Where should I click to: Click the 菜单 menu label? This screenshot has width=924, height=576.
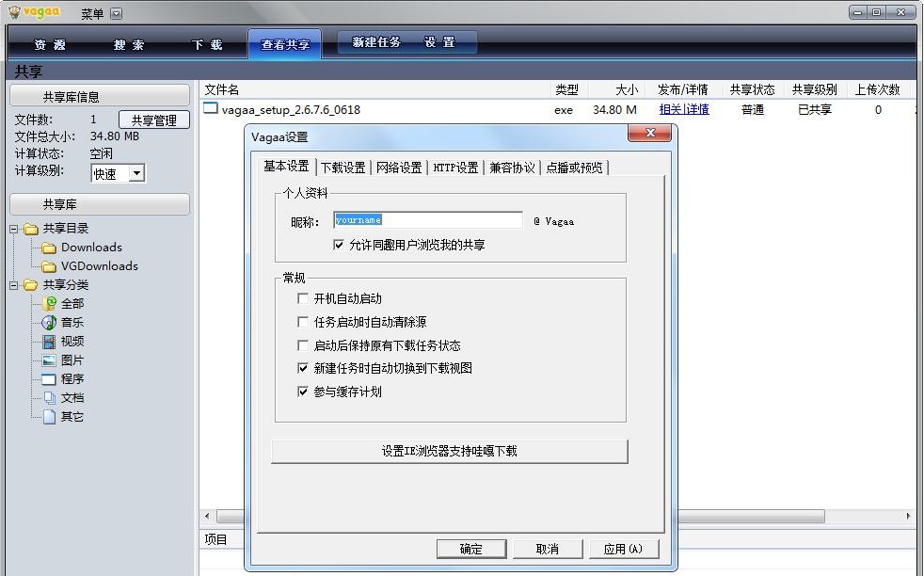point(92,13)
